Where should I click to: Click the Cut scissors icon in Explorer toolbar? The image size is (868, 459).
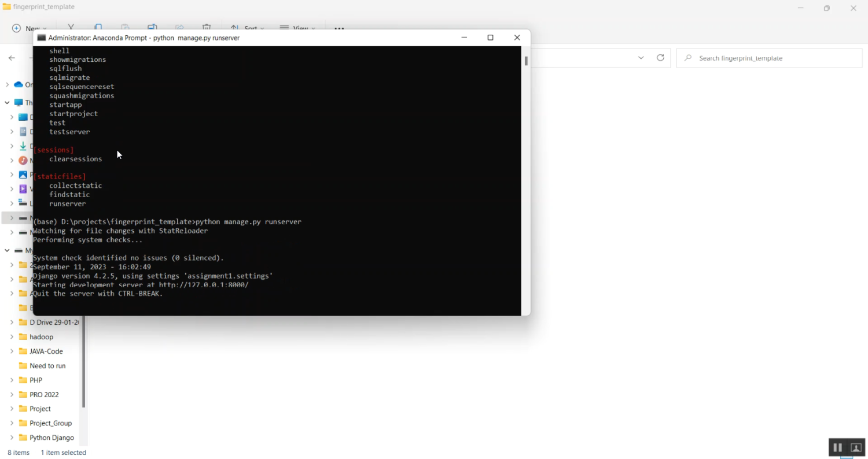pos(71,28)
